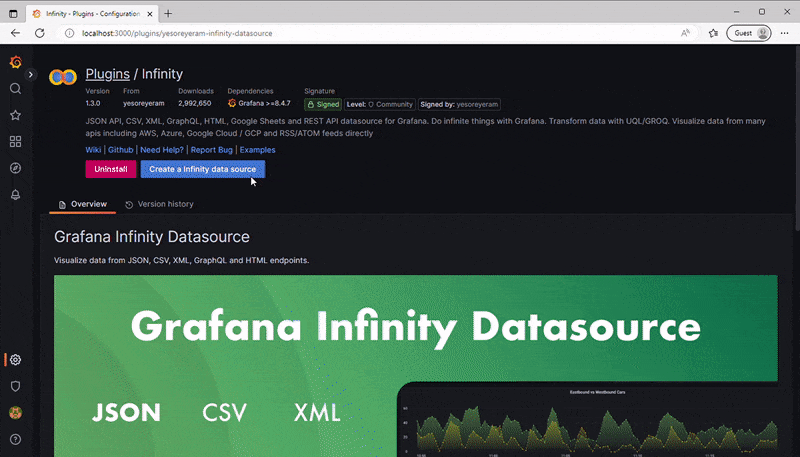The height and width of the screenshot is (457, 800).
Task: Click the address bar URL field
Action: coord(378,33)
